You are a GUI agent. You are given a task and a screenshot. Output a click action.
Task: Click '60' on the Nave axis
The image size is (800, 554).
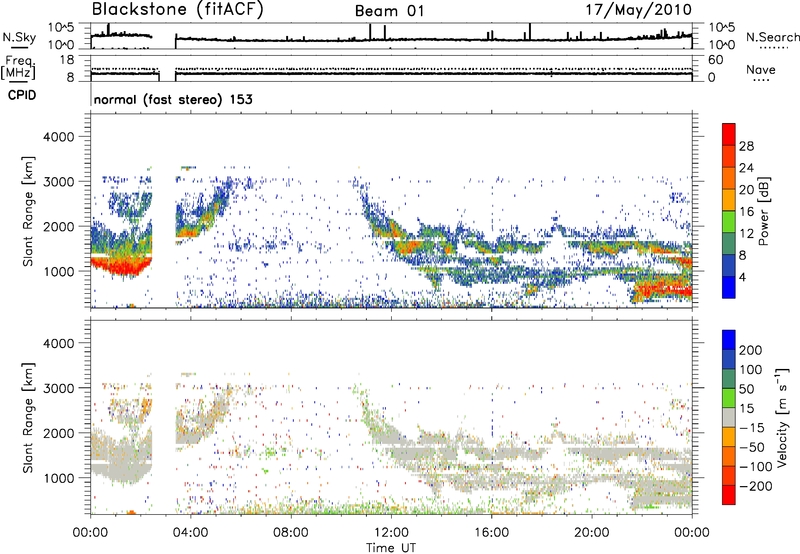(716, 60)
